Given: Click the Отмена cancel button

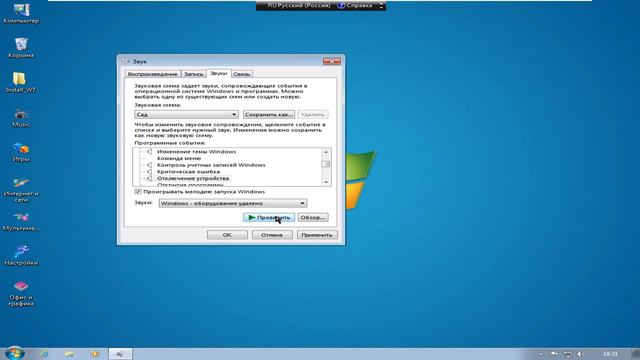Looking at the screenshot, I should (272, 235).
